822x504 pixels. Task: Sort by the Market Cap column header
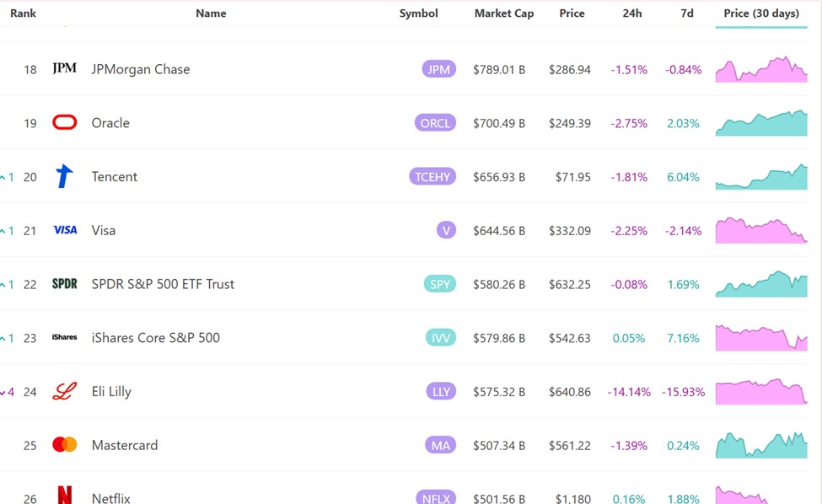pyautogui.click(x=504, y=13)
